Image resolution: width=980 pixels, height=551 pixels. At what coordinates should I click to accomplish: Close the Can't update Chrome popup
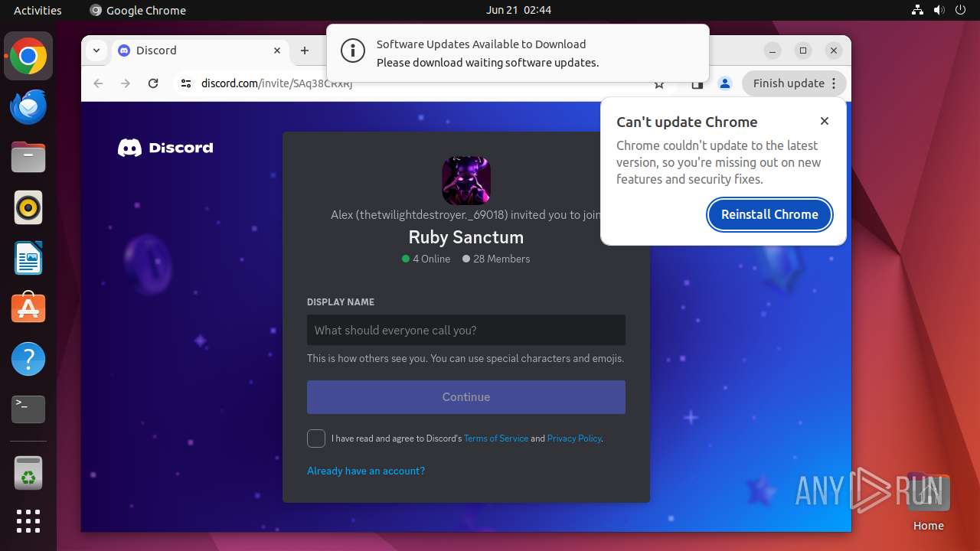tap(825, 121)
